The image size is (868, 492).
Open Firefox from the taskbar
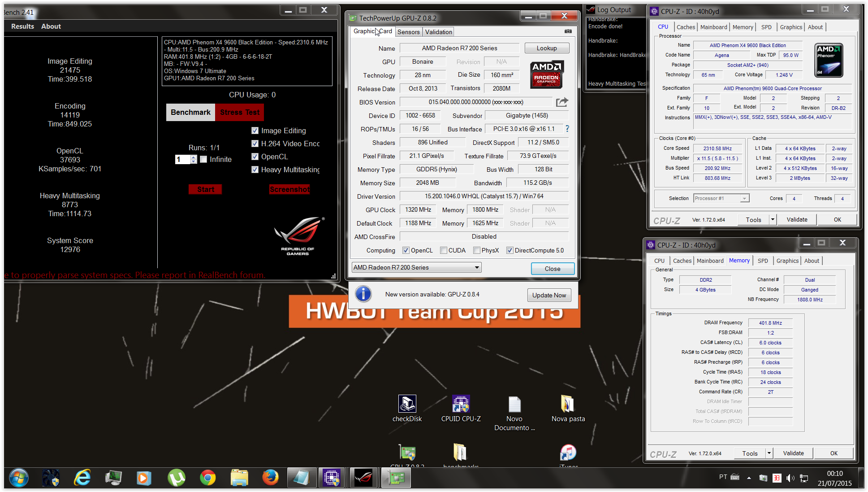[270, 478]
